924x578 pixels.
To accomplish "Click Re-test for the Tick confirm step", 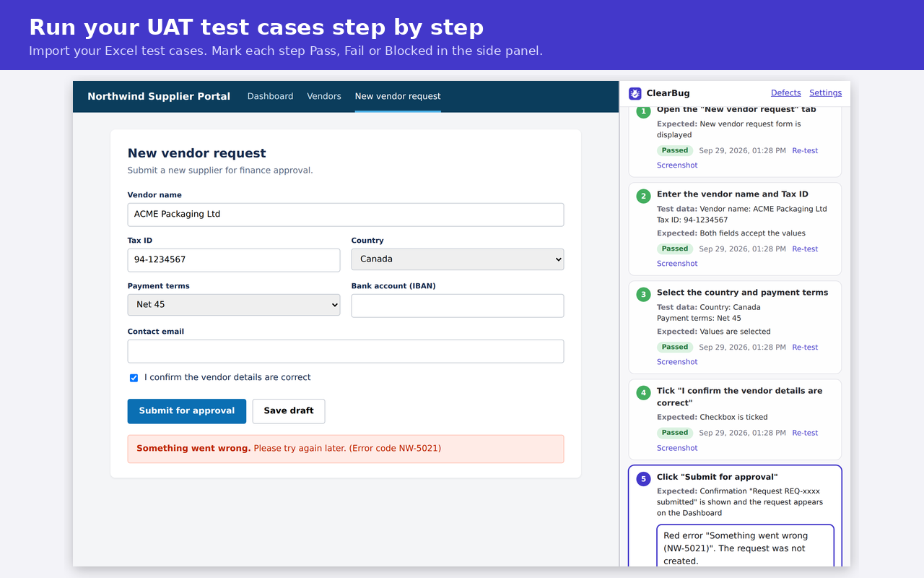I will click(805, 433).
